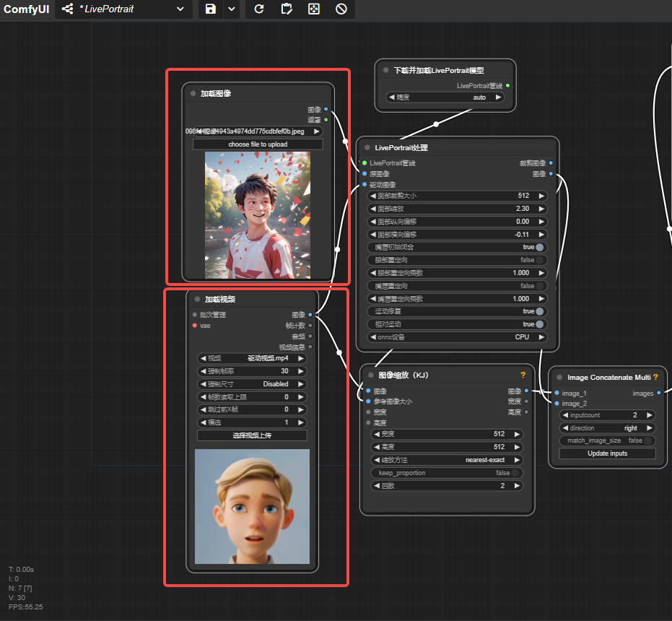Click the 选择视频上传 button
The image size is (672, 621).
(x=252, y=435)
